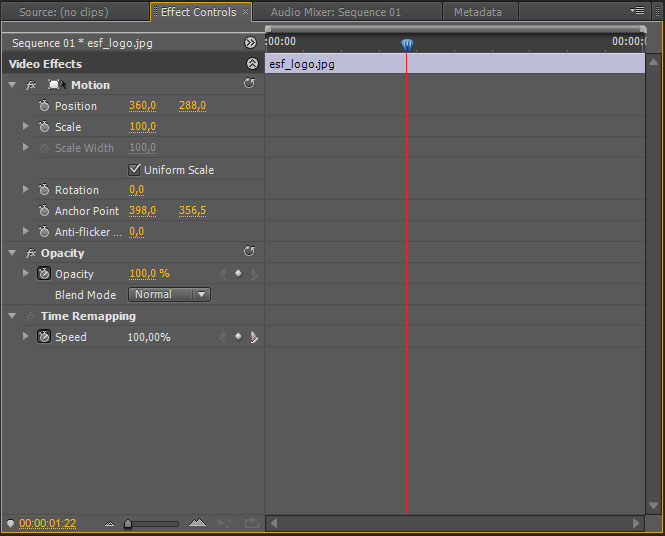The image size is (665, 536).
Task: Reset the Opacity effect
Action: (x=249, y=251)
